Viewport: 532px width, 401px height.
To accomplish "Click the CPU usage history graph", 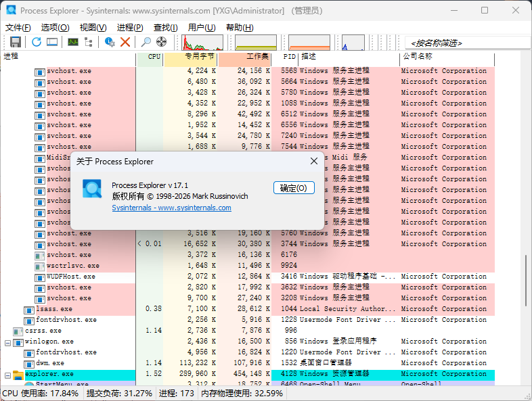I will [x=202, y=43].
